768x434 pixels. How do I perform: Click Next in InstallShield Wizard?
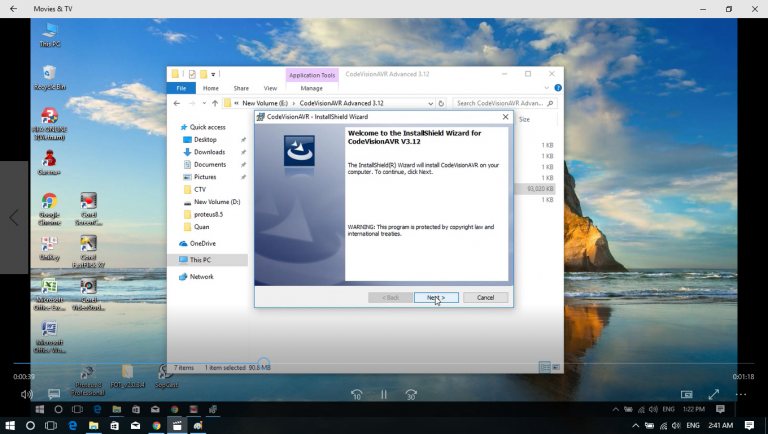coord(436,297)
